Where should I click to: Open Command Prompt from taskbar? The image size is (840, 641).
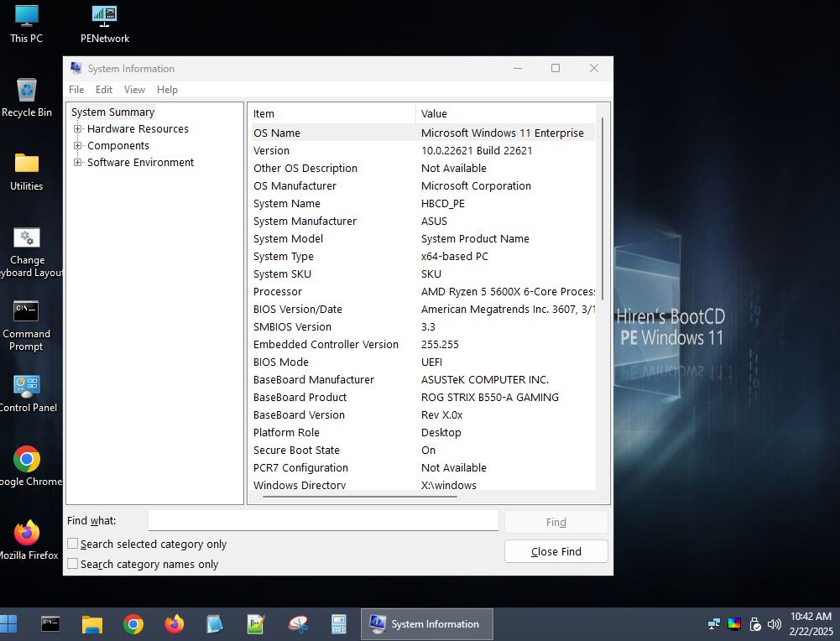point(50,624)
